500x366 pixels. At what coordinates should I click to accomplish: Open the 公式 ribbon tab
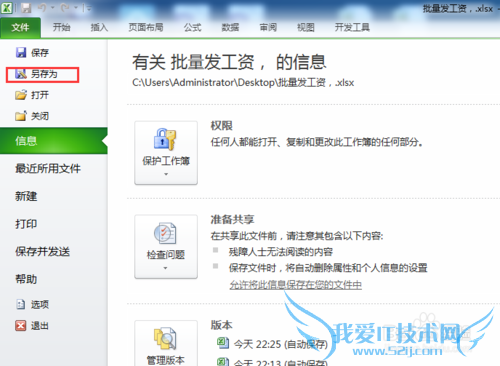coord(193,27)
